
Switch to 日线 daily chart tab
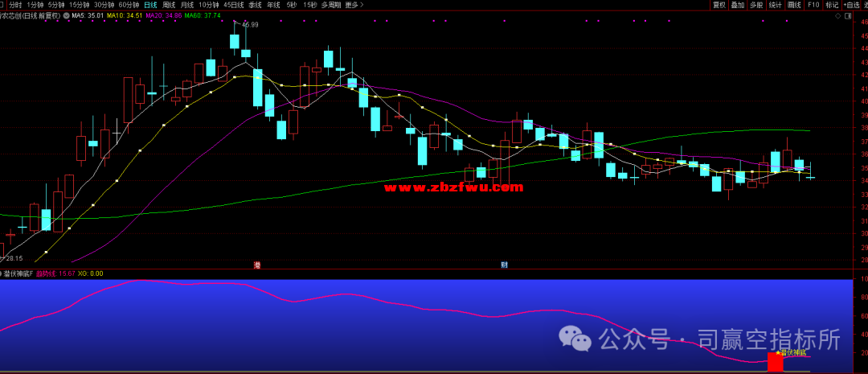point(150,5)
